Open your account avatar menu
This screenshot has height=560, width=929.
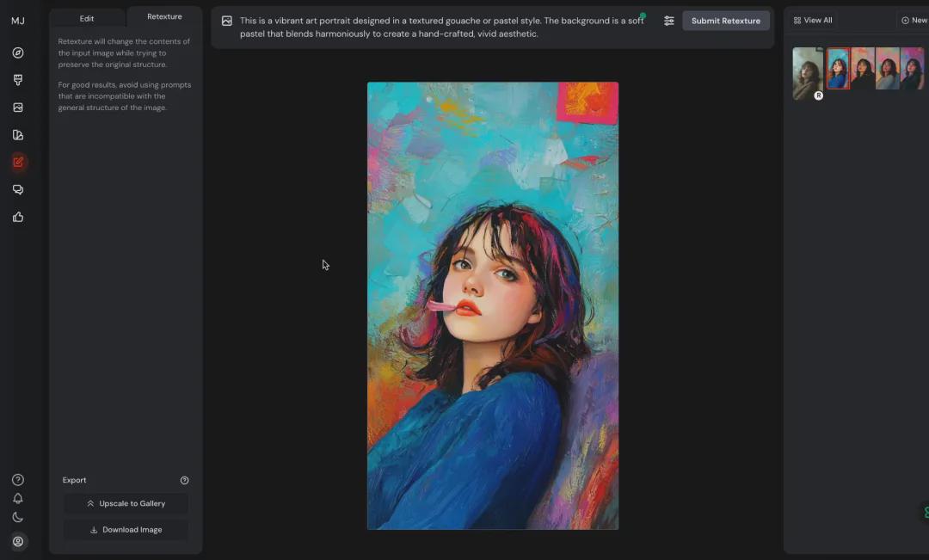tap(18, 541)
